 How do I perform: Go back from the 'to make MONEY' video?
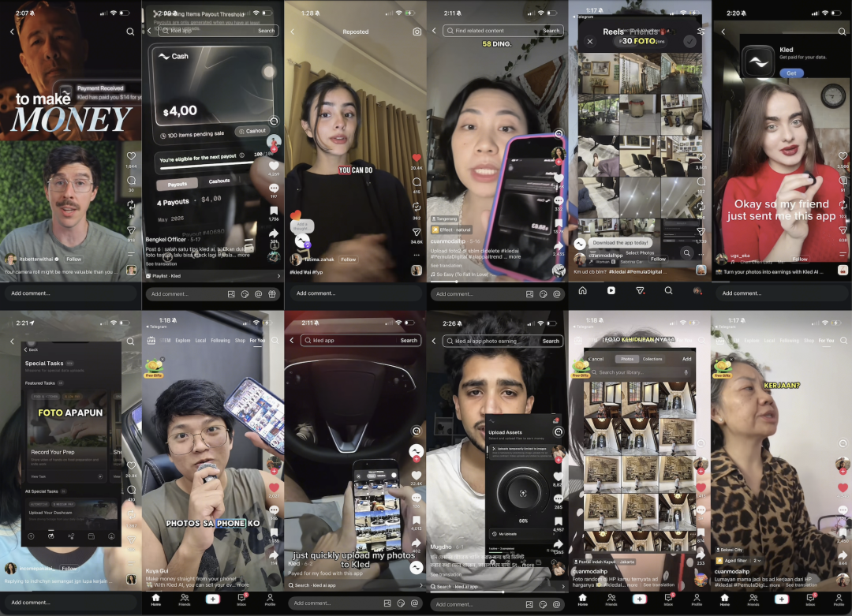coord(12,32)
